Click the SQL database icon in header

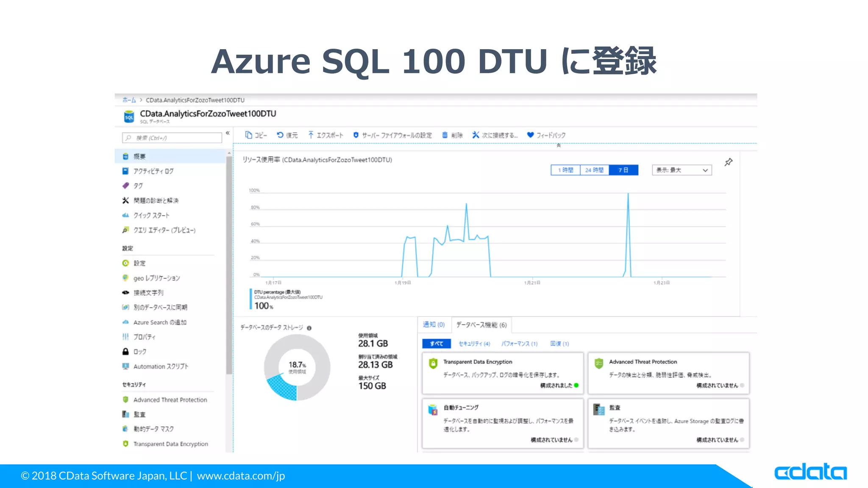[129, 117]
